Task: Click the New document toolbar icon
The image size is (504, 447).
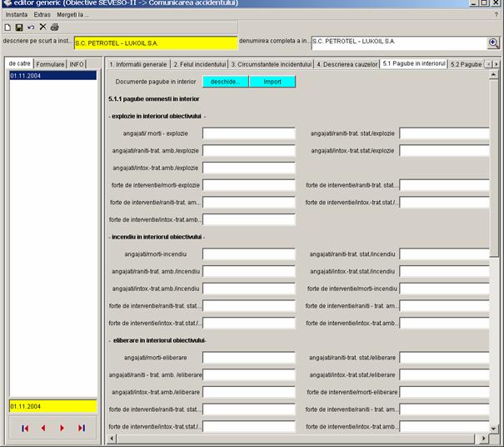Action: (x=7, y=28)
